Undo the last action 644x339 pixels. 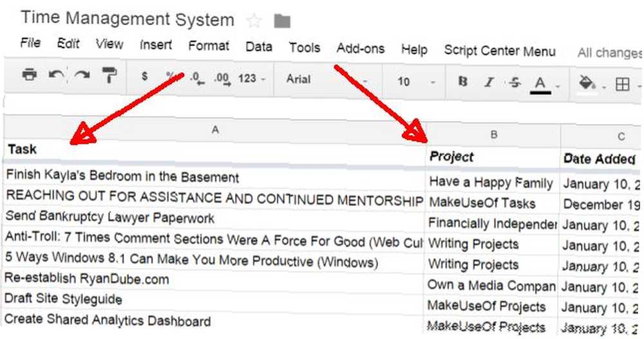pos(56,75)
